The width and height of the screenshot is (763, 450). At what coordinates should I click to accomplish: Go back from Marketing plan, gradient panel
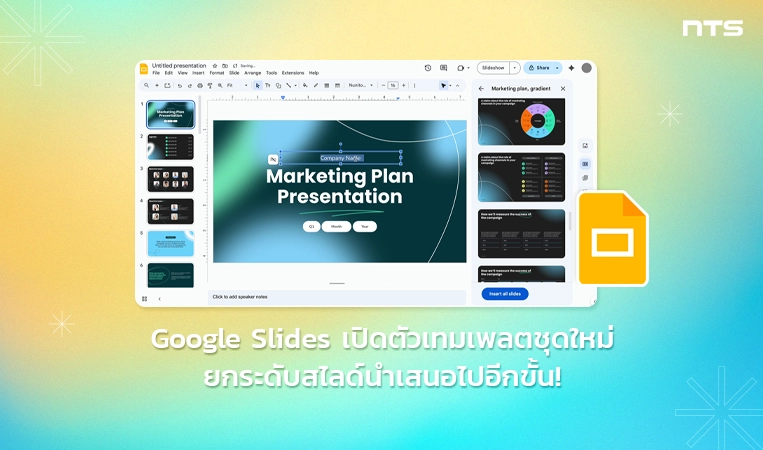(481, 89)
